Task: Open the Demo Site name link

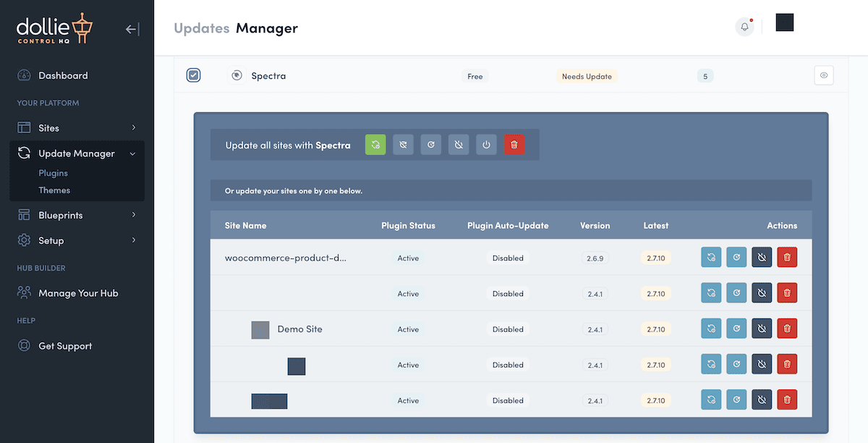Action: point(300,329)
